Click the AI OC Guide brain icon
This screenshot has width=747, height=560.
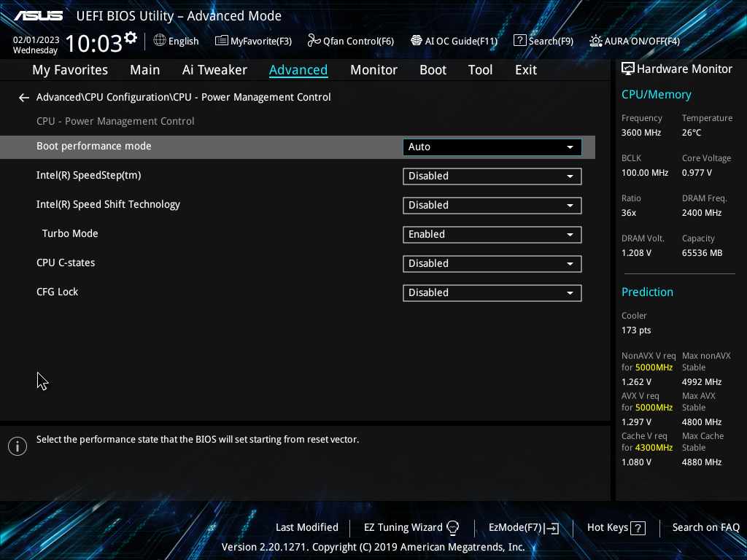(417, 41)
